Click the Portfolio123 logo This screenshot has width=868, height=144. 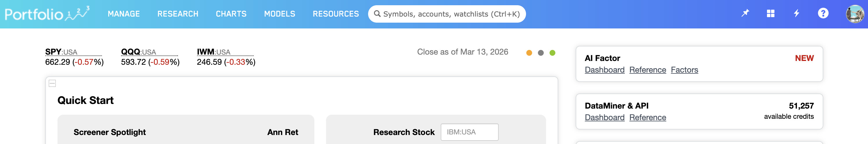pos(47,14)
